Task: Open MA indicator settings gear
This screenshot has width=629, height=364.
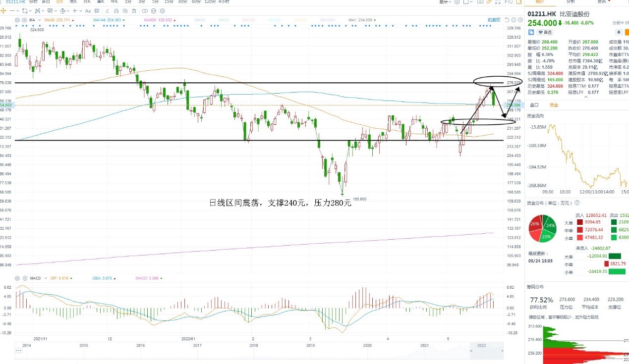Action: [17, 20]
